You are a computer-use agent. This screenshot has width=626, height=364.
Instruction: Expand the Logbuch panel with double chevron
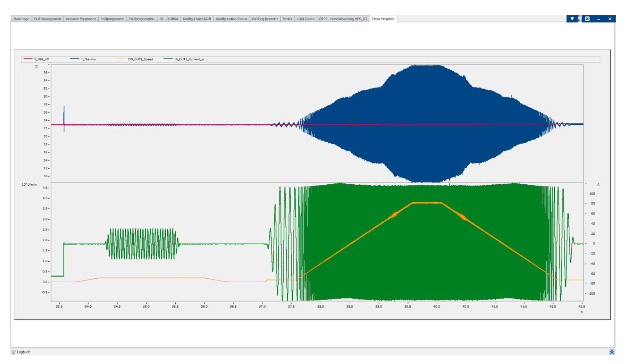(x=612, y=352)
